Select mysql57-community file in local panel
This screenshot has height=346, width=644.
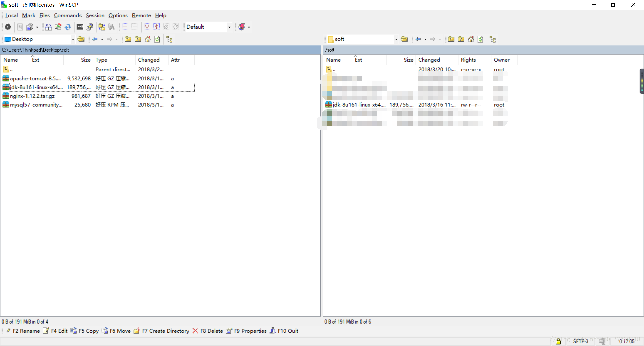pyautogui.click(x=98, y=105)
